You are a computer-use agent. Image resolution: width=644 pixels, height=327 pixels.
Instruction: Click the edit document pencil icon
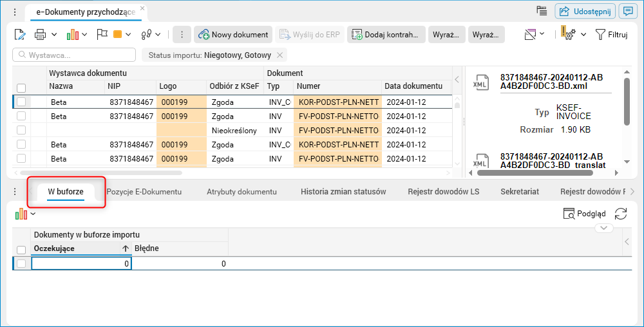(19, 35)
